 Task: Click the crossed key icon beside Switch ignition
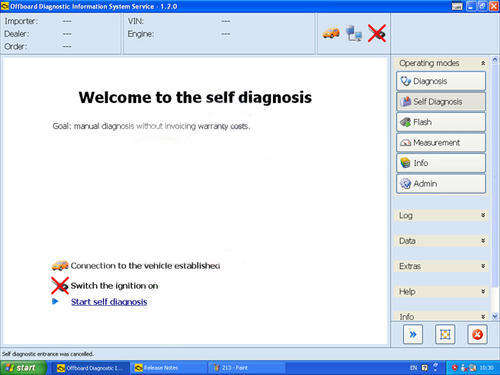[x=60, y=286]
